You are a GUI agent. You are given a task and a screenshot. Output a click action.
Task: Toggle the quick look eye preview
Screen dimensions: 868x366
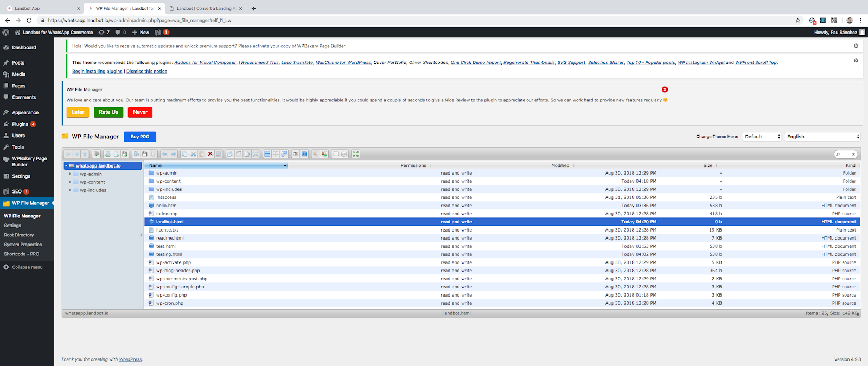pos(295,154)
